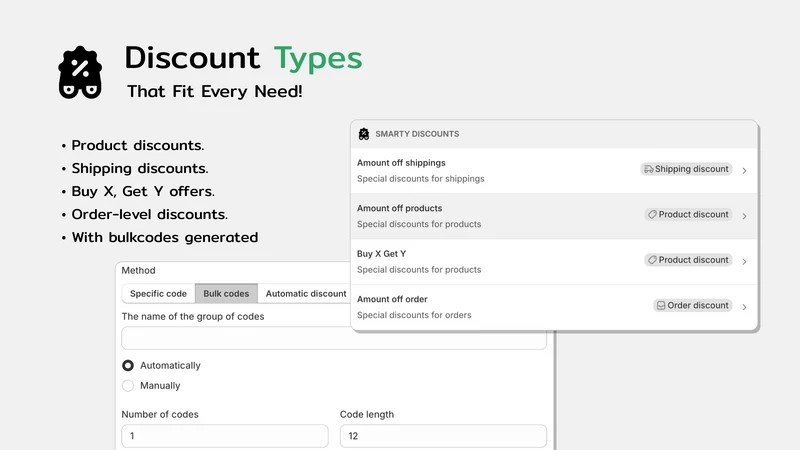
Task: Click 'Special discounts for shippings' description
Action: pos(420,179)
